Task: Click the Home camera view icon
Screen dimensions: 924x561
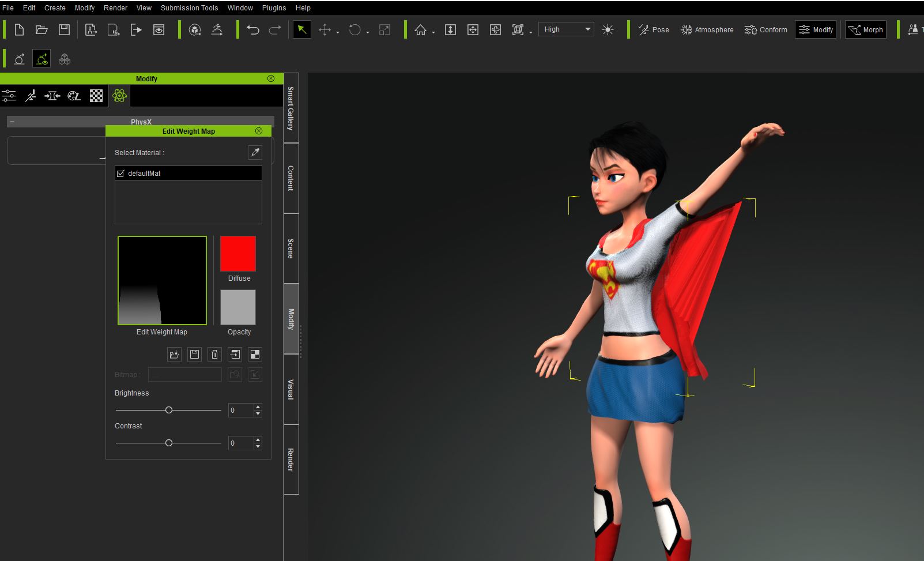Action: coord(420,30)
